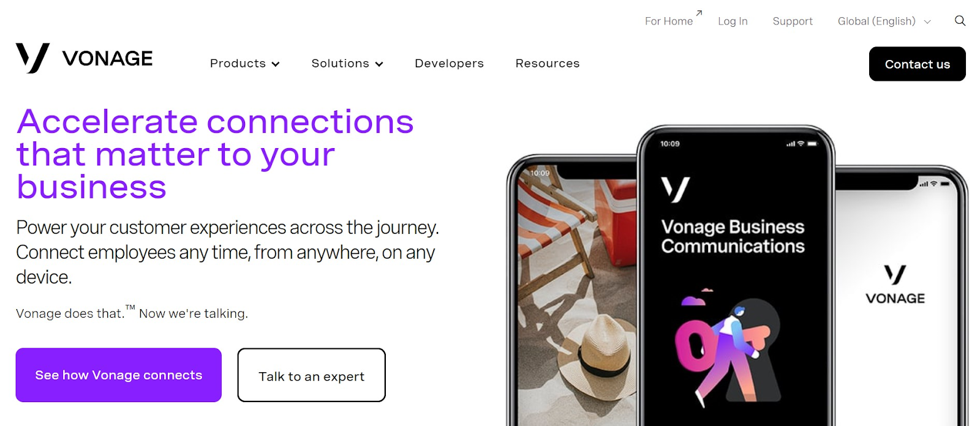Open the Resources menu item

pos(547,64)
